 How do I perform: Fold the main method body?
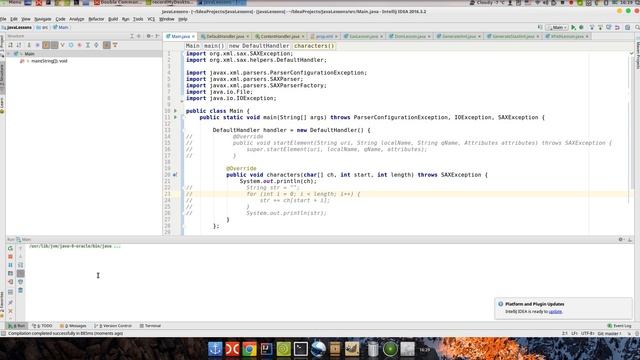click(x=183, y=117)
